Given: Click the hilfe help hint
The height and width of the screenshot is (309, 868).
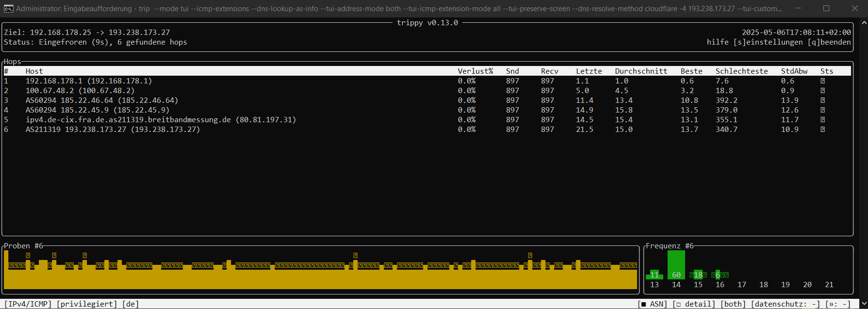Looking at the screenshot, I should point(718,42).
